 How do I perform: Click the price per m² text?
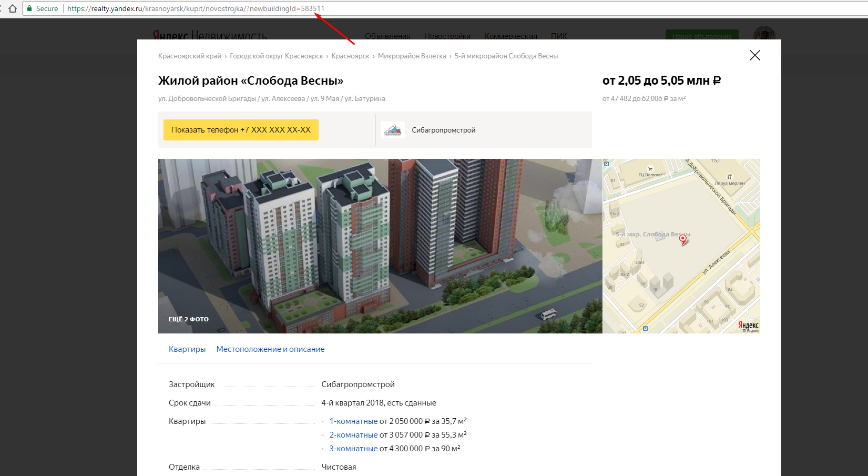644,98
